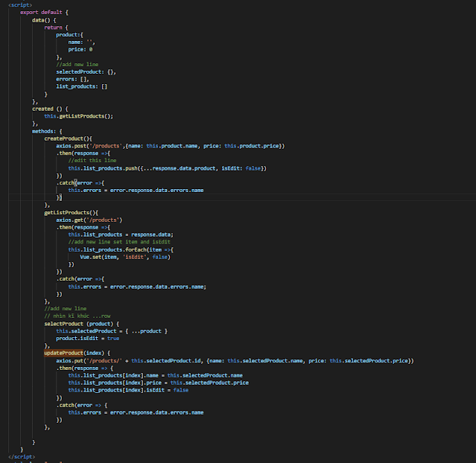The width and height of the screenshot is (476, 463).
Task: Click 'this.list_products[index].isEdit = false' line
Action: click(x=128, y=390)
